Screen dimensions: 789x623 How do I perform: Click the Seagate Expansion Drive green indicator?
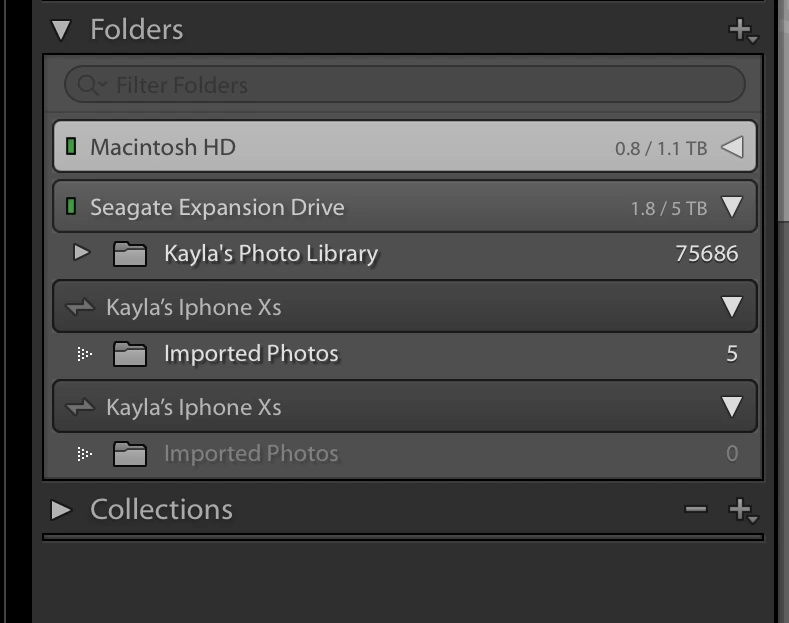71,206
